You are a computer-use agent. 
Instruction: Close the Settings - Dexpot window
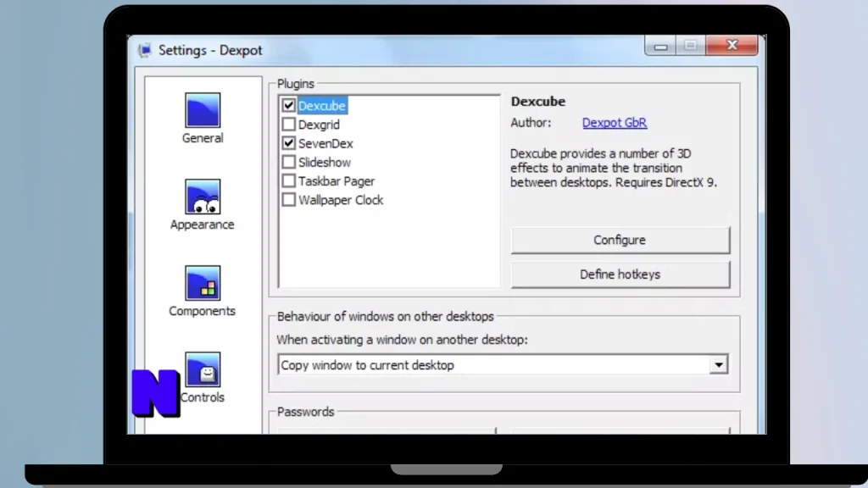pos(732,46)
